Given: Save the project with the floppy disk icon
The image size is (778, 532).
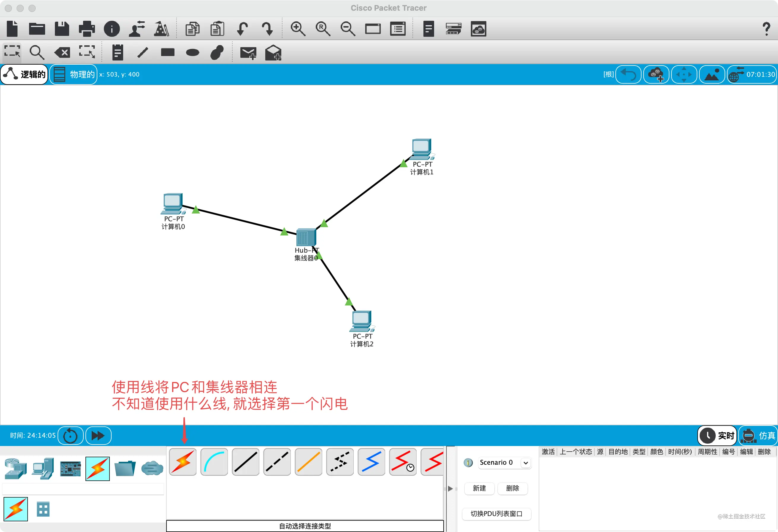Looking at the screenshot, I should [x=62, y=29].
